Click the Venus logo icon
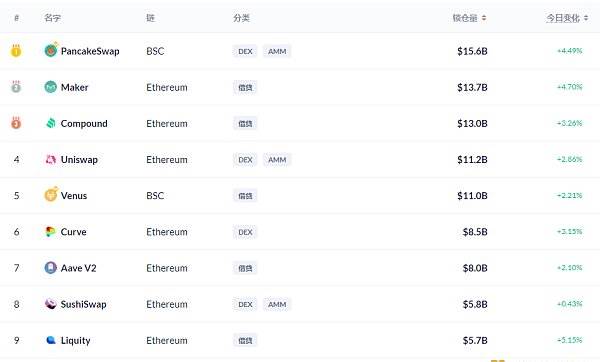The image size is (600, 362). tap(51, 195)
